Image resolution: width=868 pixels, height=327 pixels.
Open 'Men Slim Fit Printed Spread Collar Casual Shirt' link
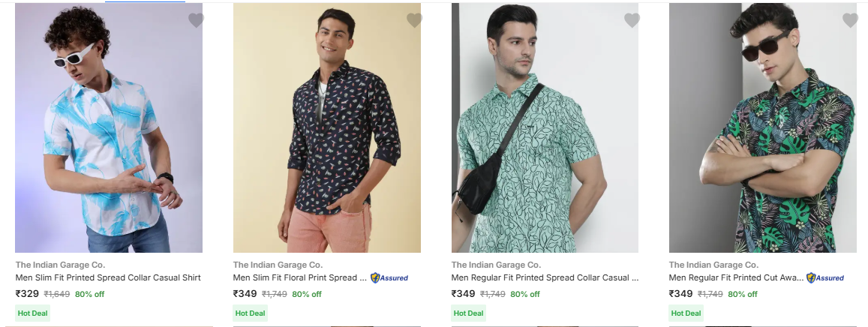tap(108, 277)
